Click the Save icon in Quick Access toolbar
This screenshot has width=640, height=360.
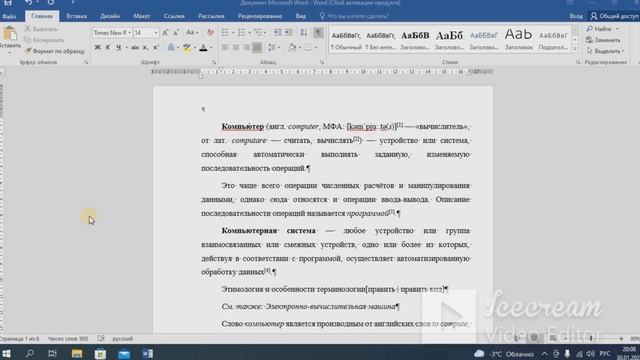coord(8,2)
